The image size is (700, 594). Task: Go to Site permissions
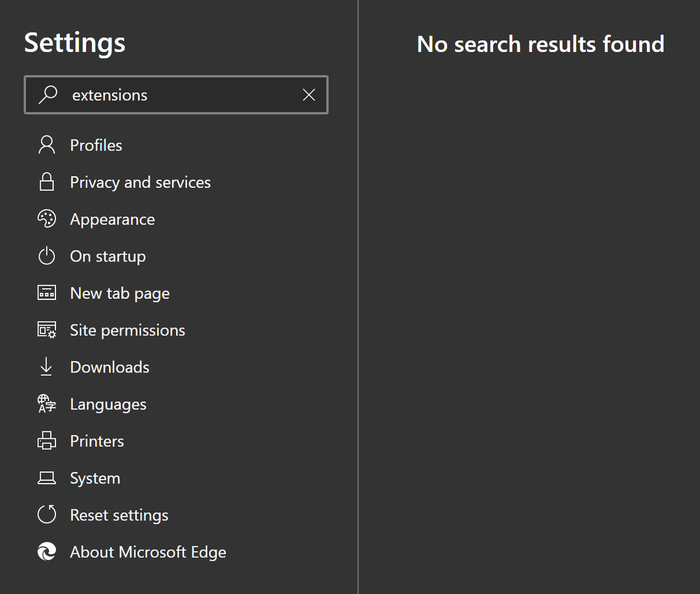127,330
